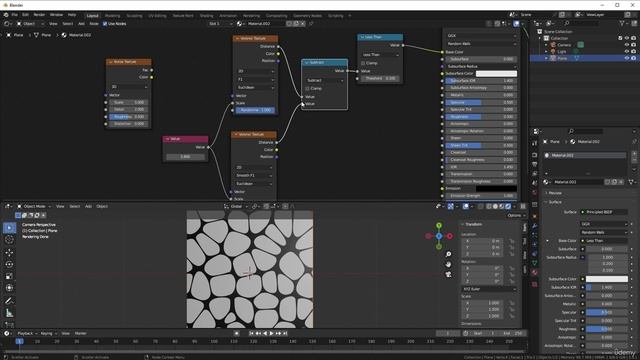The image size is (640, 360).
Task: Open the Smooth F1 dropdown on lower Voronoi node
Action: coord(253,176)
